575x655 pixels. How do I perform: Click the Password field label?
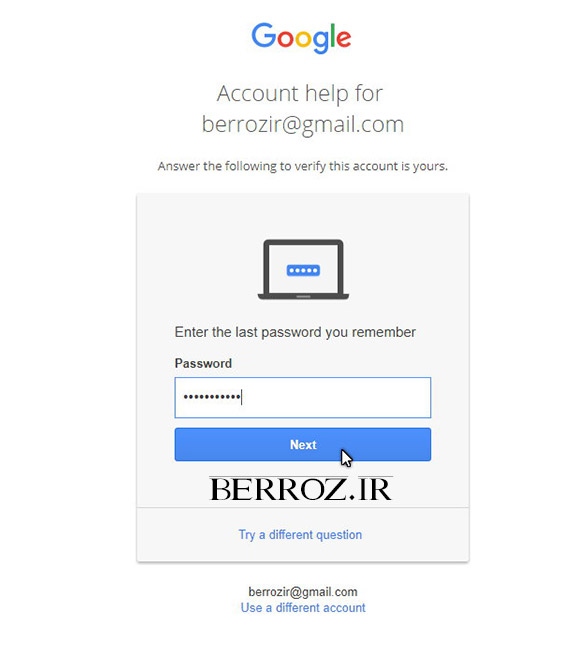(203, 363)
